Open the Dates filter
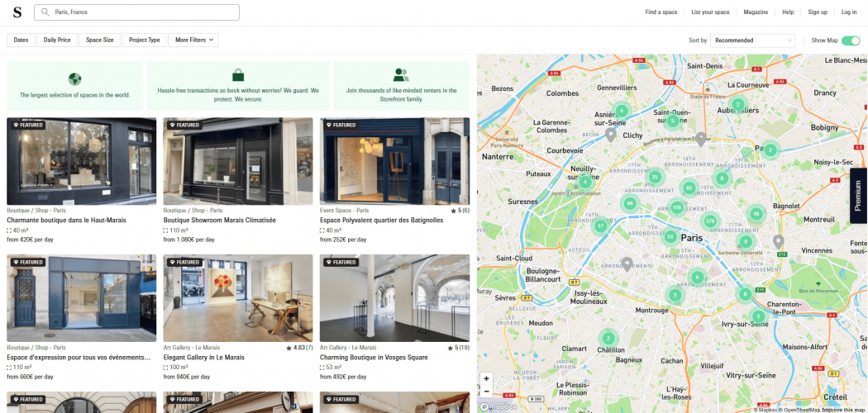 [x=21, y=40]
